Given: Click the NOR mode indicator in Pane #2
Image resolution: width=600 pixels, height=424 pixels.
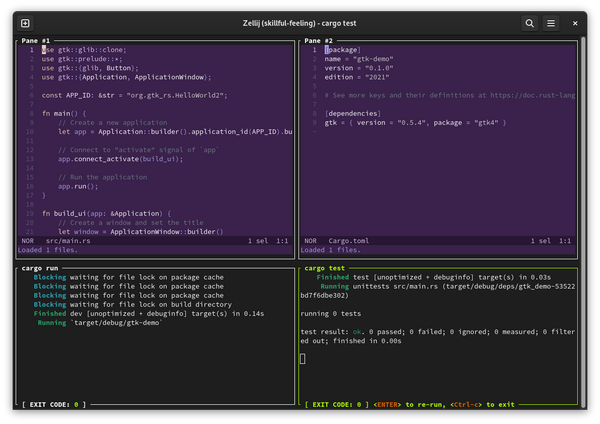Looking at the screenshot, I should [310, 241].
